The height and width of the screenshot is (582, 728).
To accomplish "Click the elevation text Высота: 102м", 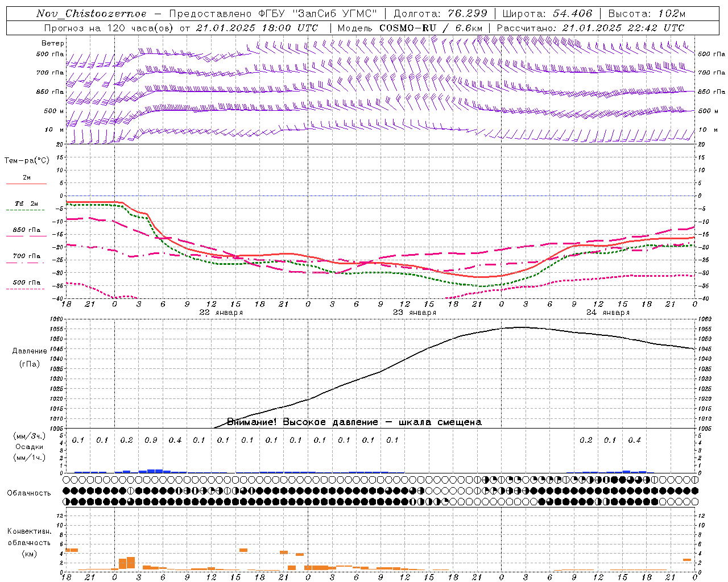I will click(x=647, y=14).
